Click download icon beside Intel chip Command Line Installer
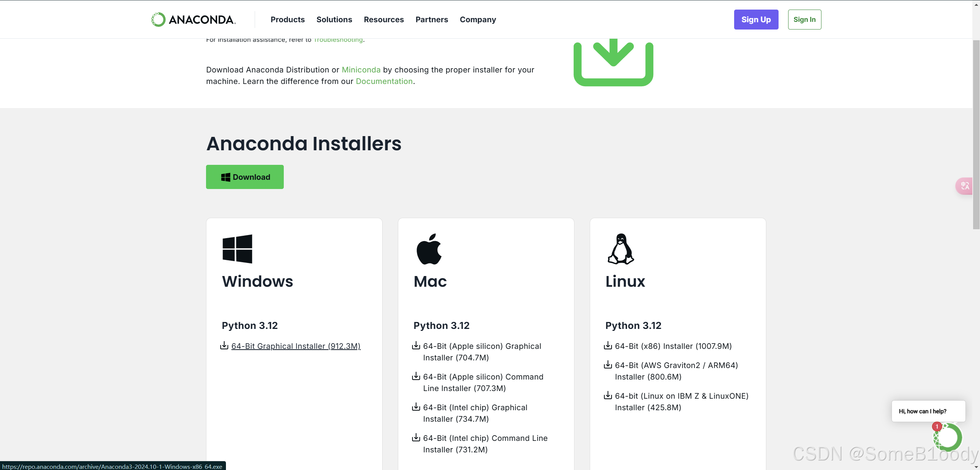The height and width of the screenshot is (470, 980). click(416, 437)
